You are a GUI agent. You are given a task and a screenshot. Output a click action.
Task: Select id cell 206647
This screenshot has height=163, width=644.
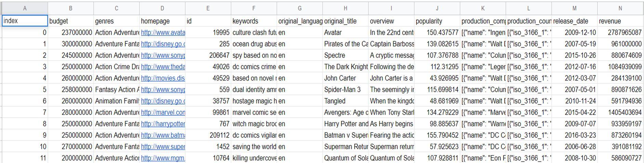click(x=208, y=55)
